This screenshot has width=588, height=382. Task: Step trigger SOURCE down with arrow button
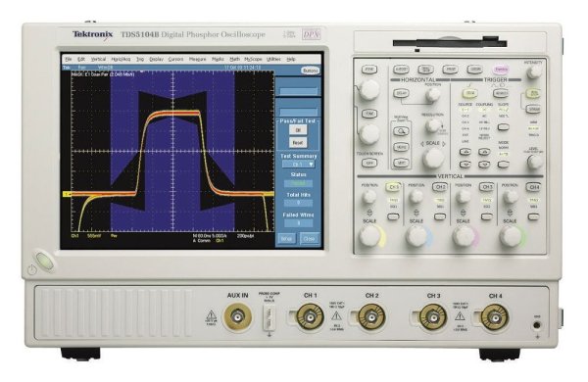coord(465,165)
